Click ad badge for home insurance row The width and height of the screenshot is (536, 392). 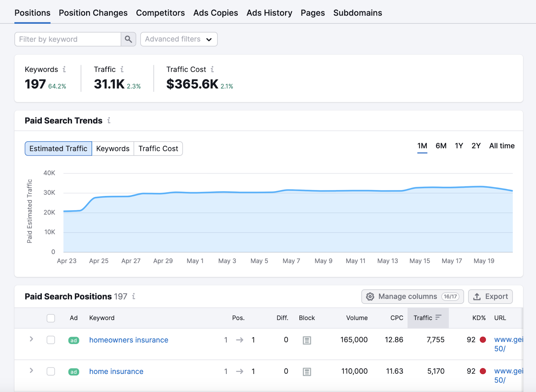pyautogui.click(x=74, y=372)
